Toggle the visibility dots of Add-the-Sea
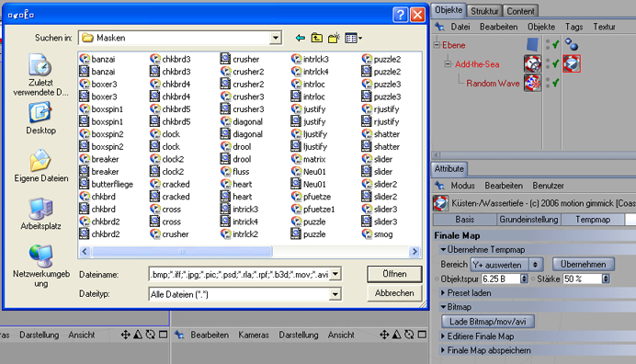 pos(548,63)
